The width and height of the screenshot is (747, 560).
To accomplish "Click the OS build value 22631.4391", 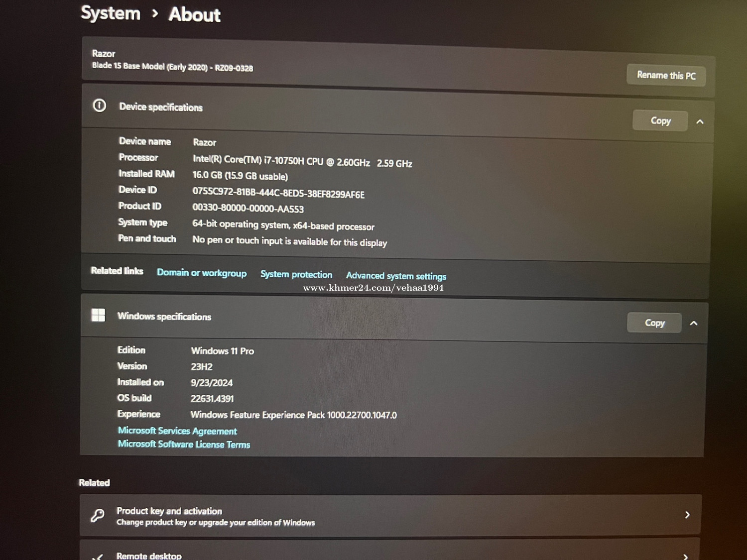I will point(212,399).
